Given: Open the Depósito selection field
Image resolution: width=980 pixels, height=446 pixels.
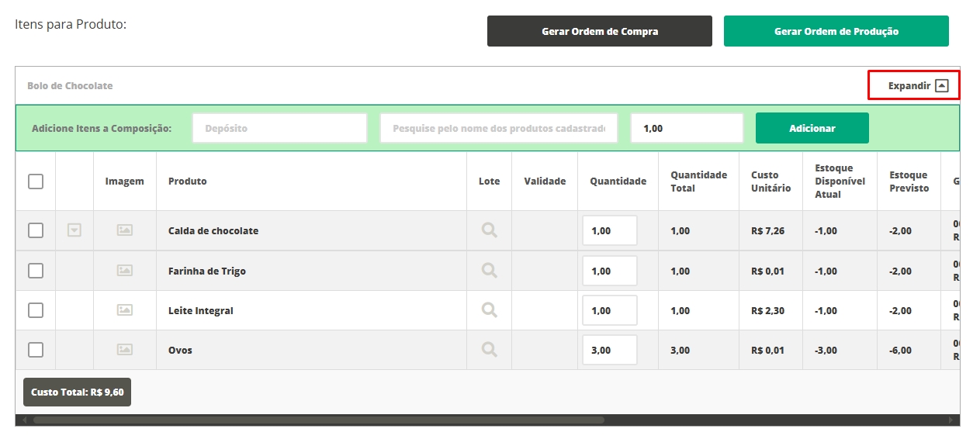Looking at the screenshot, I should tap(279, 128).
